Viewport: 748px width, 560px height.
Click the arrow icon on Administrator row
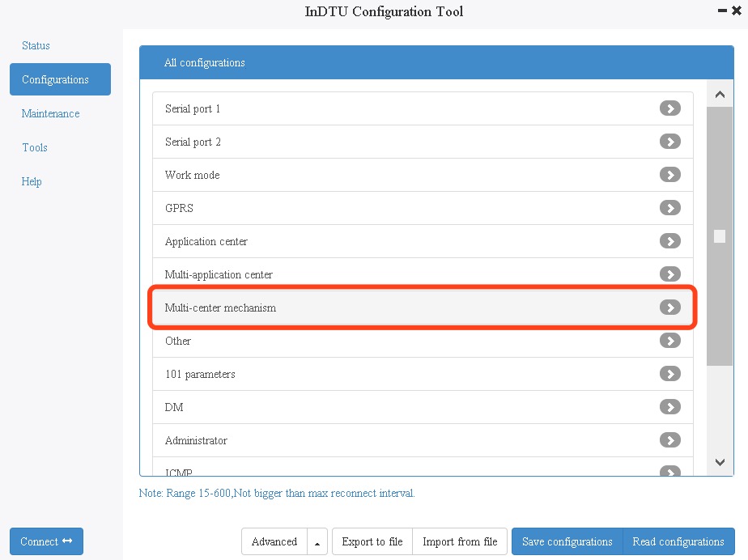pyautogui.click(x=669, y=440)
